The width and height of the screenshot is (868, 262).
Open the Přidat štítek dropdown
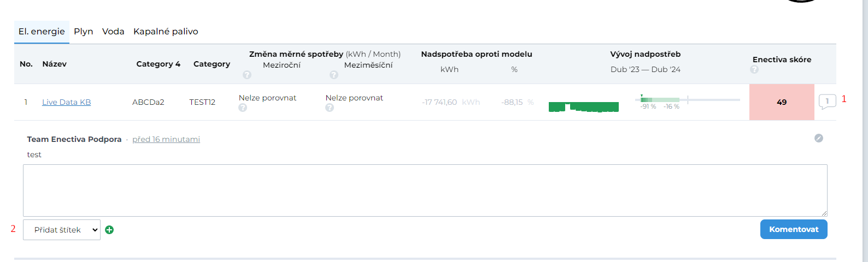point(62,230)
